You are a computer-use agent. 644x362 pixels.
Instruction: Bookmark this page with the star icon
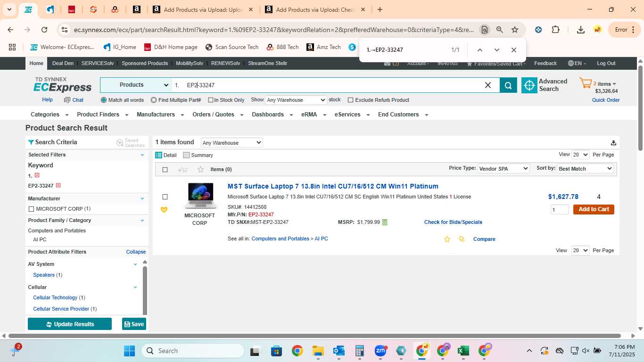[x=515, y=30]
